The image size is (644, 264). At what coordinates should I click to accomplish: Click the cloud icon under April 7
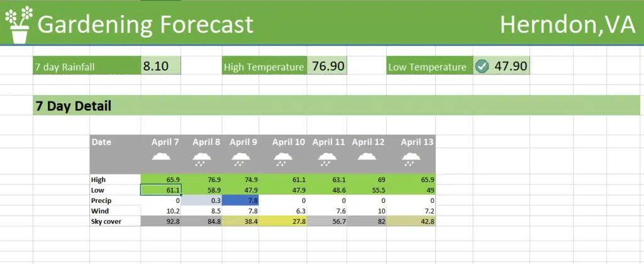tap(162, 158)
